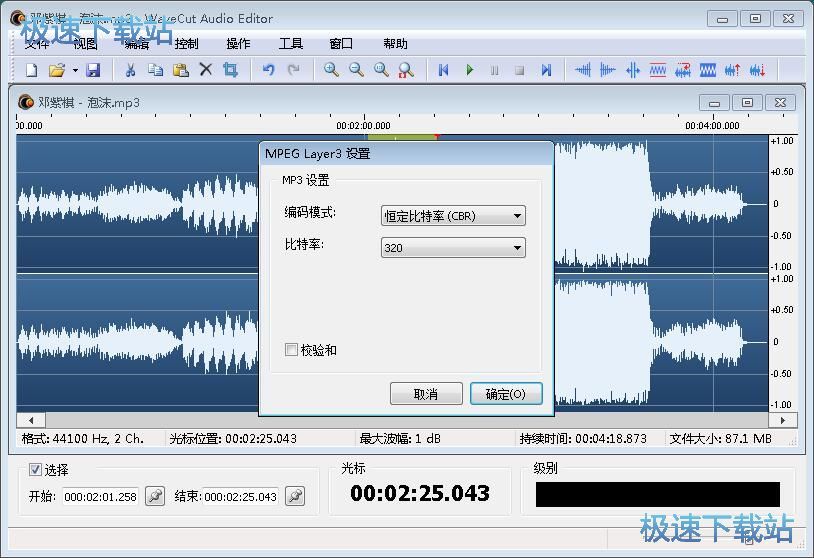The image size is (814, 558).
Task: Minimize the 泡沫.mp3 document window
Action: [x=714, y=103]
